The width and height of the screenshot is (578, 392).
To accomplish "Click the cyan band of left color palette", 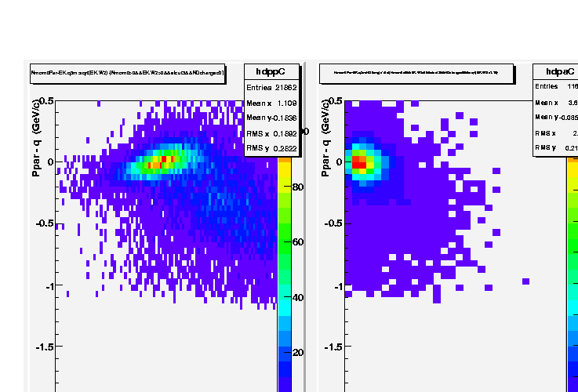I will tap(284, 307).
